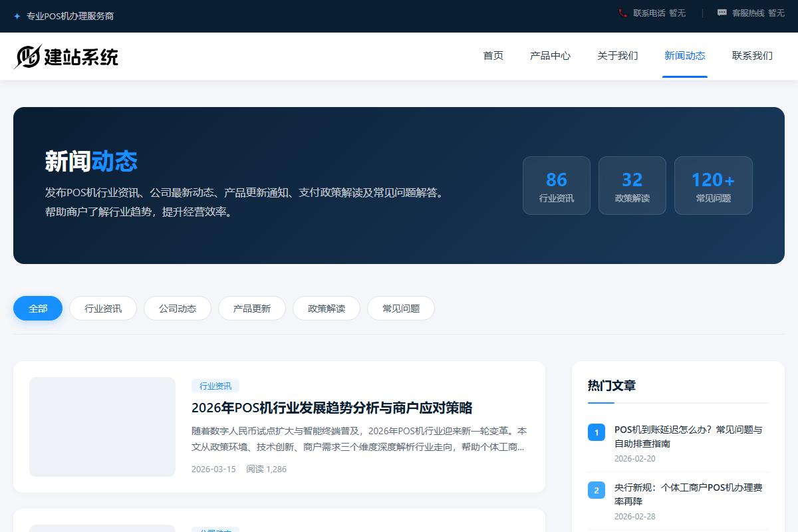
Task: Click date 2026-02-28 in hot articles
Action: pos(634,517)
